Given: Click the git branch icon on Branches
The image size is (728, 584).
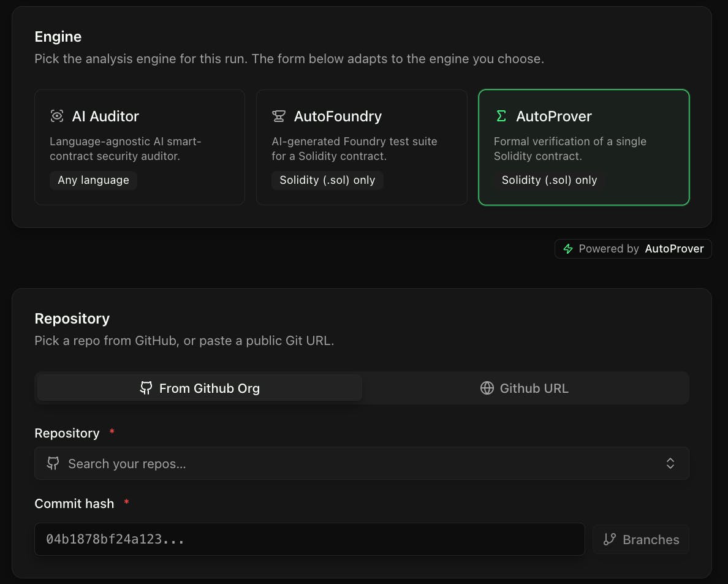Looking at the screenshot, I should pyautogui.click(x=609, y=539).
